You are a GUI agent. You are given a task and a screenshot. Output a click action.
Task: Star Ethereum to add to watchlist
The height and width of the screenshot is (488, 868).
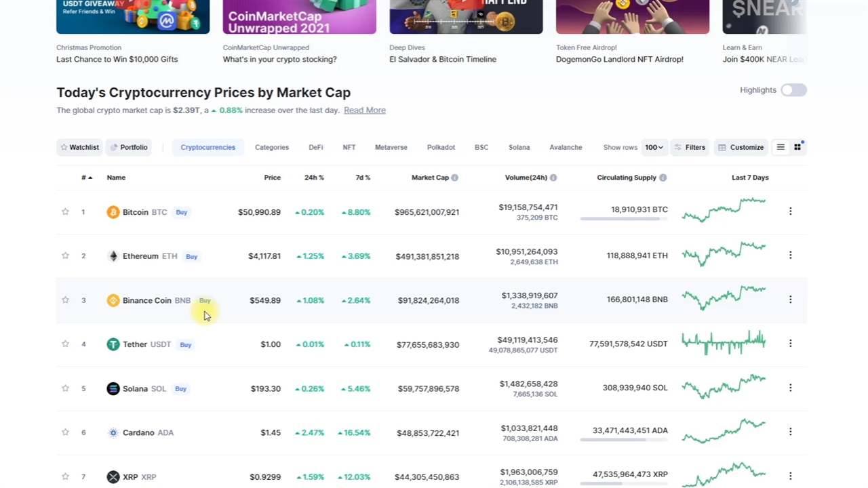66,256
